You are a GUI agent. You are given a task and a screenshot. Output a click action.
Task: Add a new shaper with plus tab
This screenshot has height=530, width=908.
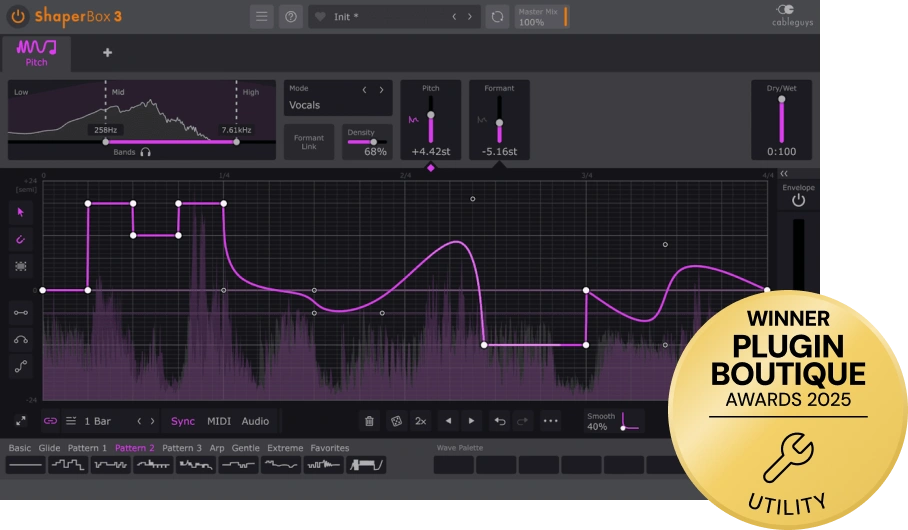pyautogui.click(x=107, y=53)
